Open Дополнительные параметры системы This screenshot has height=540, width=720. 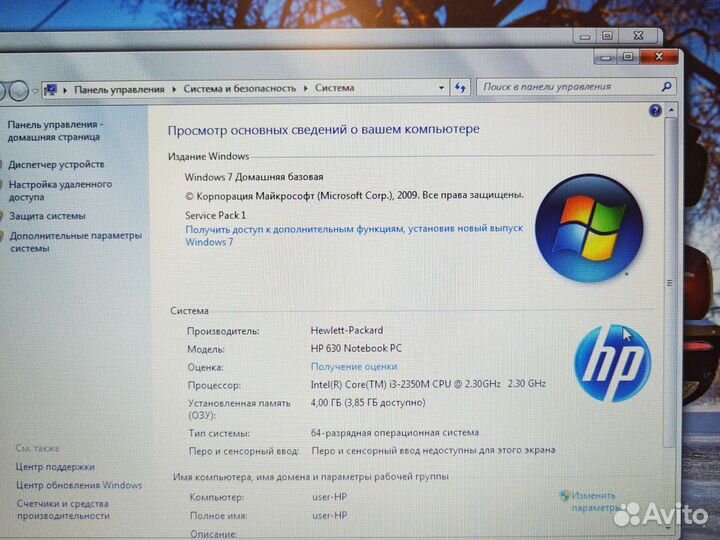tap(76, 242)
